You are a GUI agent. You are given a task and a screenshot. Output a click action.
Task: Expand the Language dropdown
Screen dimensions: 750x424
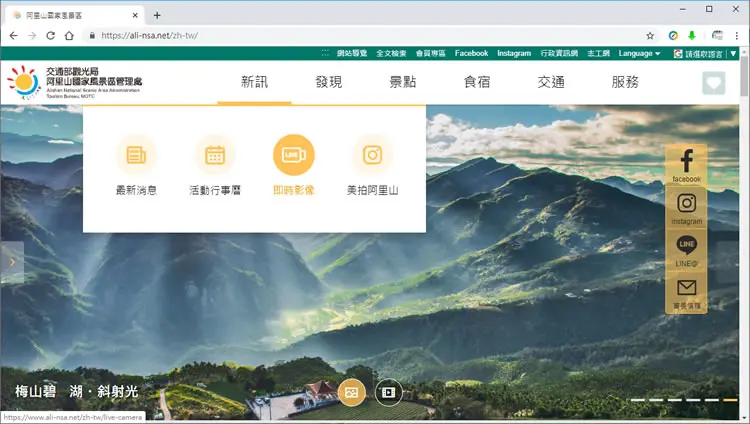(639, 54)
